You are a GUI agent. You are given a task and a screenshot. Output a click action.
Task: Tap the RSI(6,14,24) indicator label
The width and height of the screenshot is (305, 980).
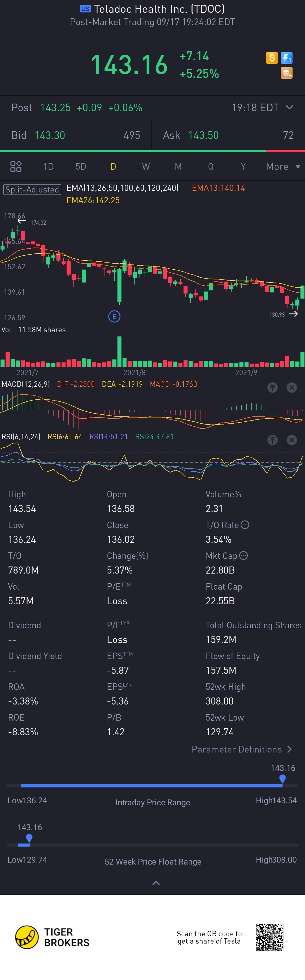[x=21, y=436]
